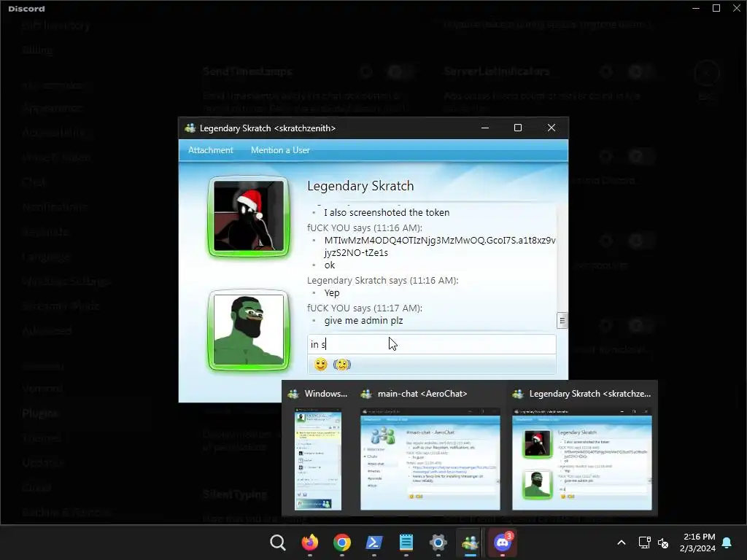Click the AeroChat icon in chat window title bar
This screenshot has width=747, height=560.
click(190, 128)
